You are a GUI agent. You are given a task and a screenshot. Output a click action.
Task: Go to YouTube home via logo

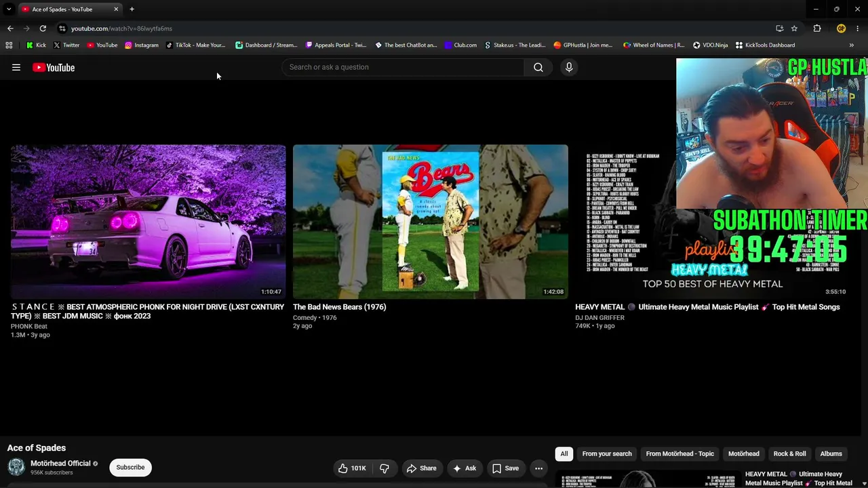(x=54, y=67)
